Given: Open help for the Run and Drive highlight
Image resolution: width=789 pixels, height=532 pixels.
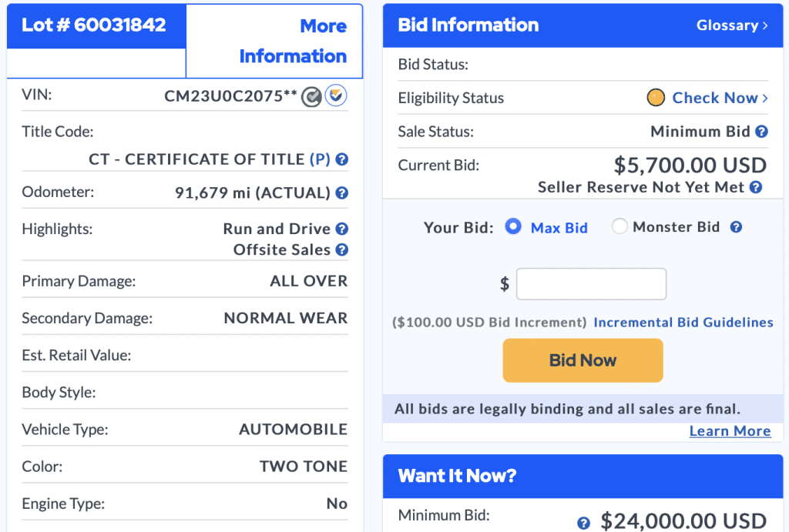Looking at the screenshot, I should pos(341,229).
